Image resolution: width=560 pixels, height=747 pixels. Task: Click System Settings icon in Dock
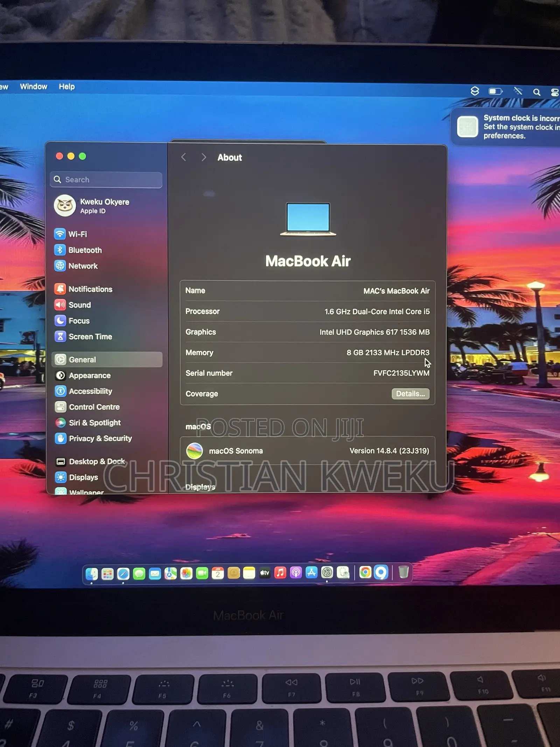327,572
